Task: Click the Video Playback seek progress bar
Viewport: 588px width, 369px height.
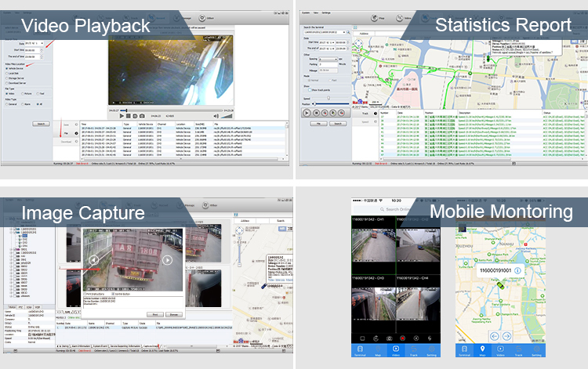Action: pyautogui.click(x=172, y=110)
